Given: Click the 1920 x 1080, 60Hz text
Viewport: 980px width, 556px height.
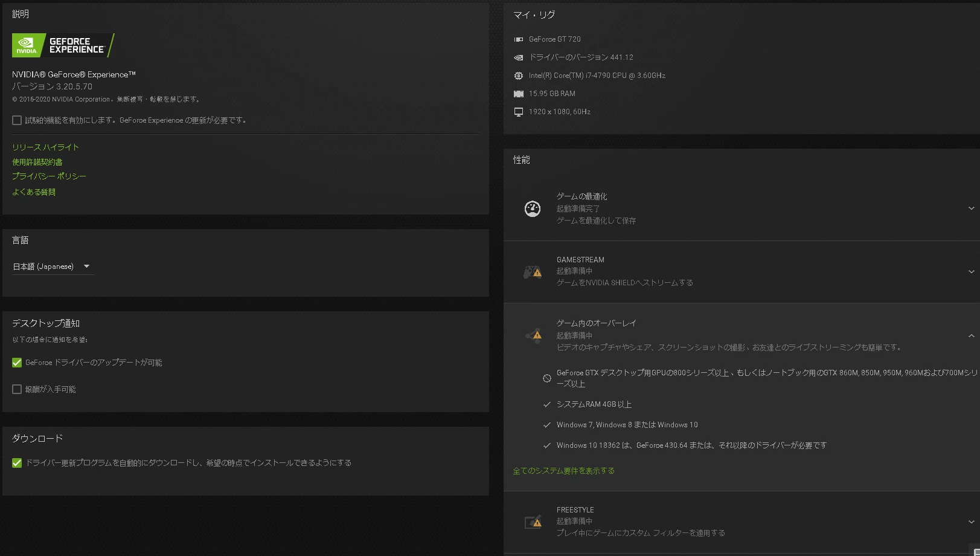Looking at the screenshot, I should (x=559, y=112).
